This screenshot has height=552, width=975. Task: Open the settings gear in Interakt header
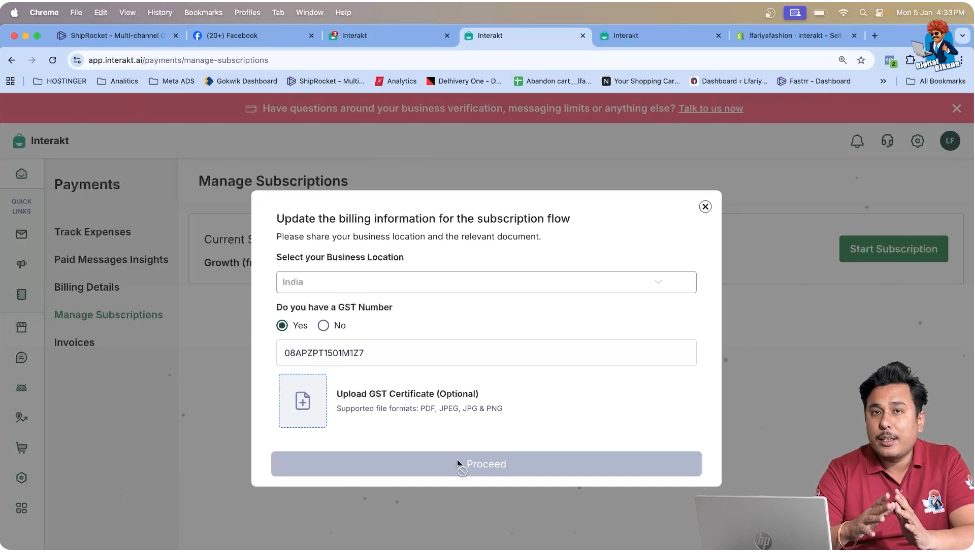coord(917,141)
